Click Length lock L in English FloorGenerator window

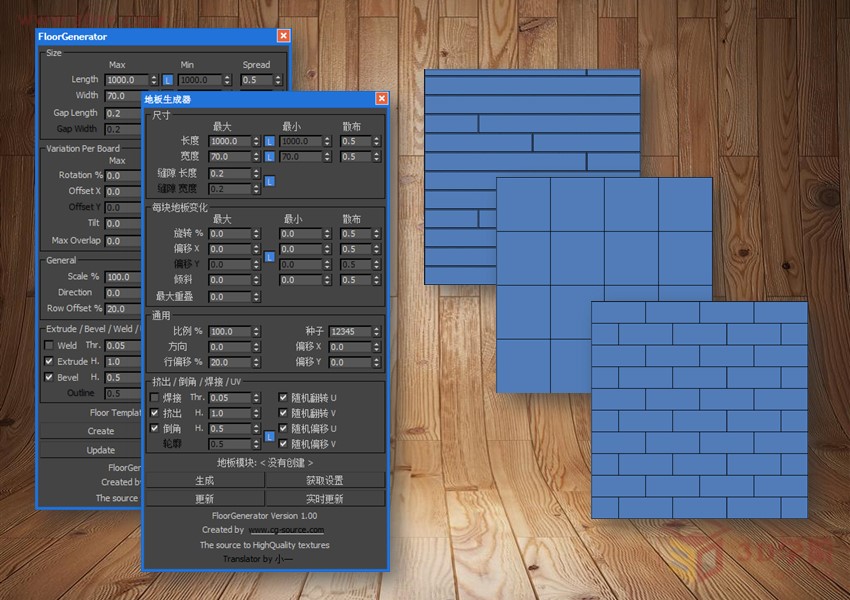(x=168, y=80)
